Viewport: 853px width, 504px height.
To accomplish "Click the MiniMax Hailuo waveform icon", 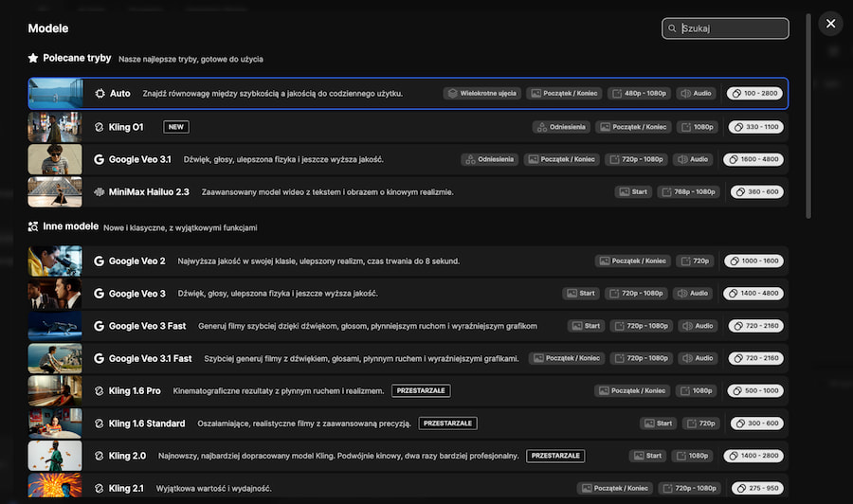I will point(100,192).
